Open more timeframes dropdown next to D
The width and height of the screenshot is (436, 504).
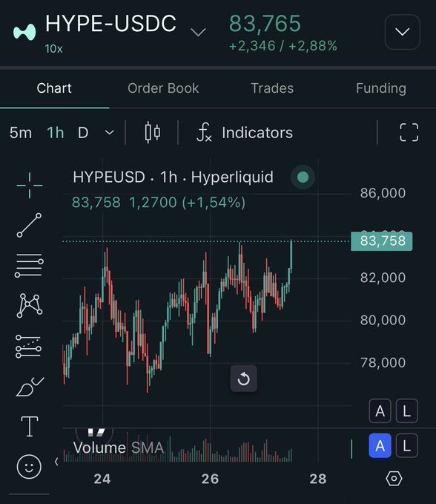110,132
